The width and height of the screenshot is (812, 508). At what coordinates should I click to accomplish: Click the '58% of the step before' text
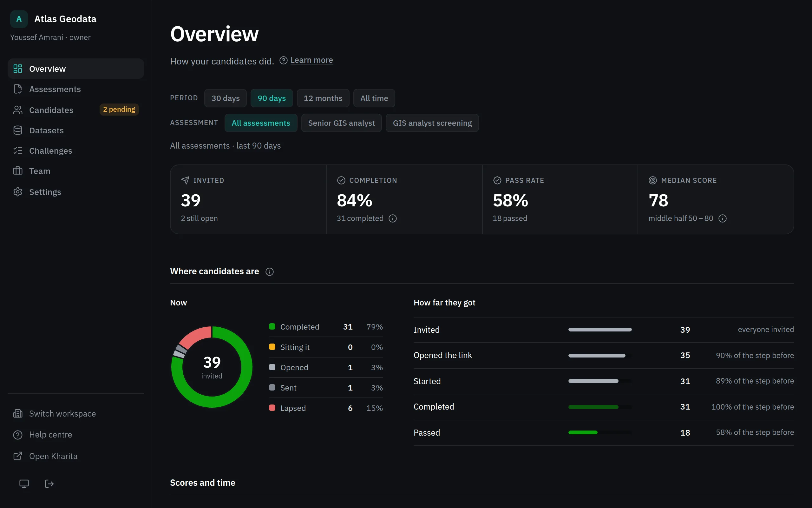755,432
